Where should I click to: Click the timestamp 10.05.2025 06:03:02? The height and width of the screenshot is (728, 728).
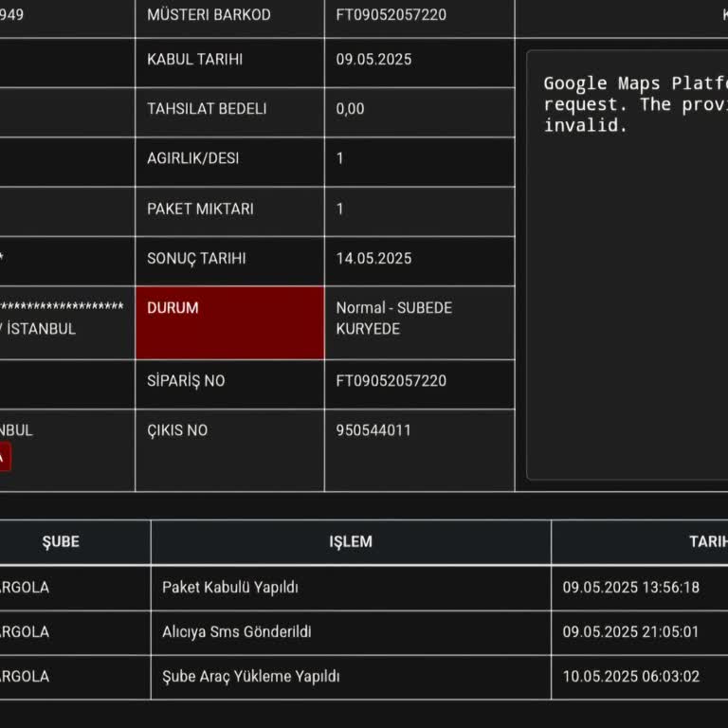(630, 677)
